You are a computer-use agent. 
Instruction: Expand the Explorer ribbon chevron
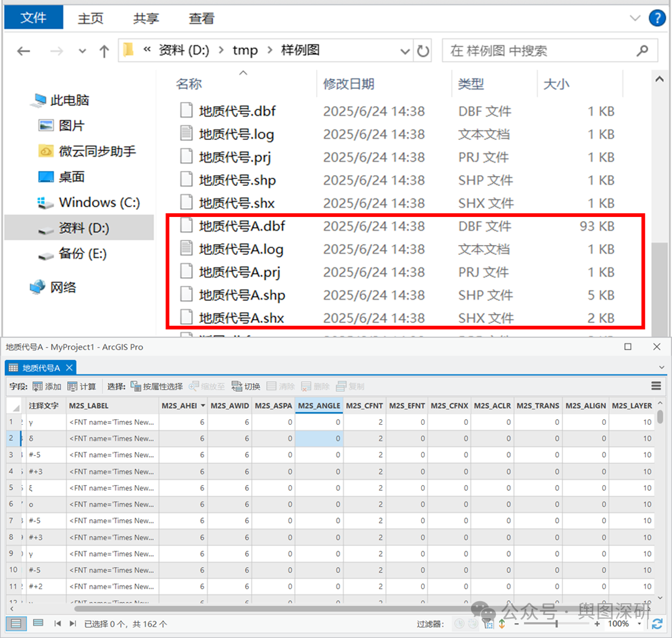click(635, 19)
